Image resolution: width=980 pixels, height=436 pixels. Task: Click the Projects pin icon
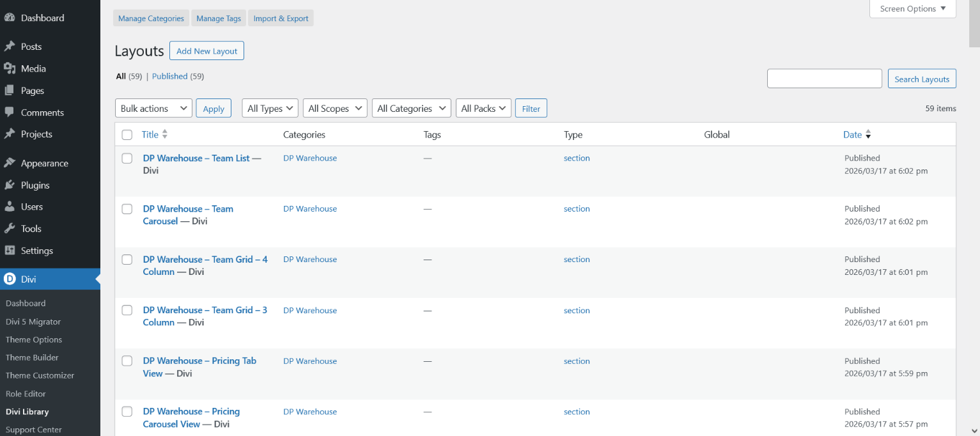click(10, 134)
